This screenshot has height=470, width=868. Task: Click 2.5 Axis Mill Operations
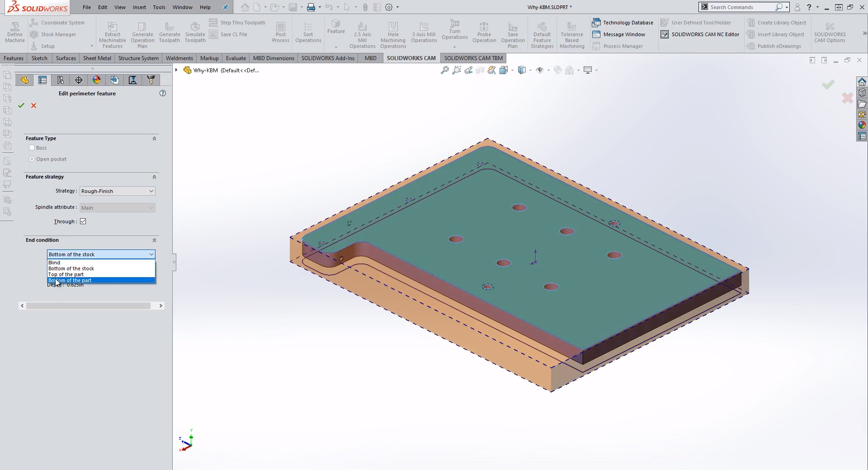click(363, 35)
